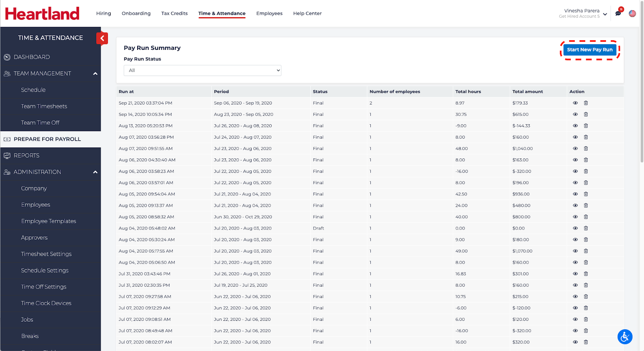Collapse the red sidebar arrow button
Viewport: 644px width, 351px height.
[102, 38]
